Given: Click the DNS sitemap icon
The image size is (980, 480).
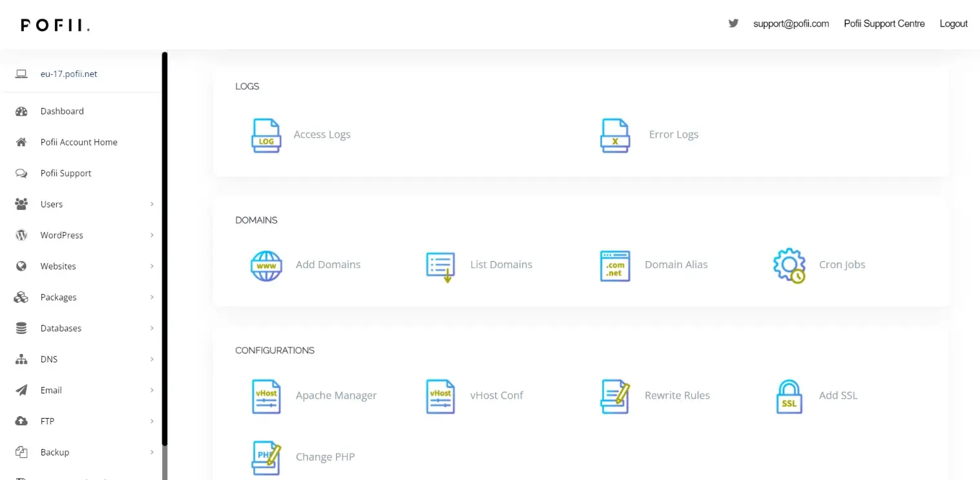Looking at the screenshot, I should [x=21, y=359].
